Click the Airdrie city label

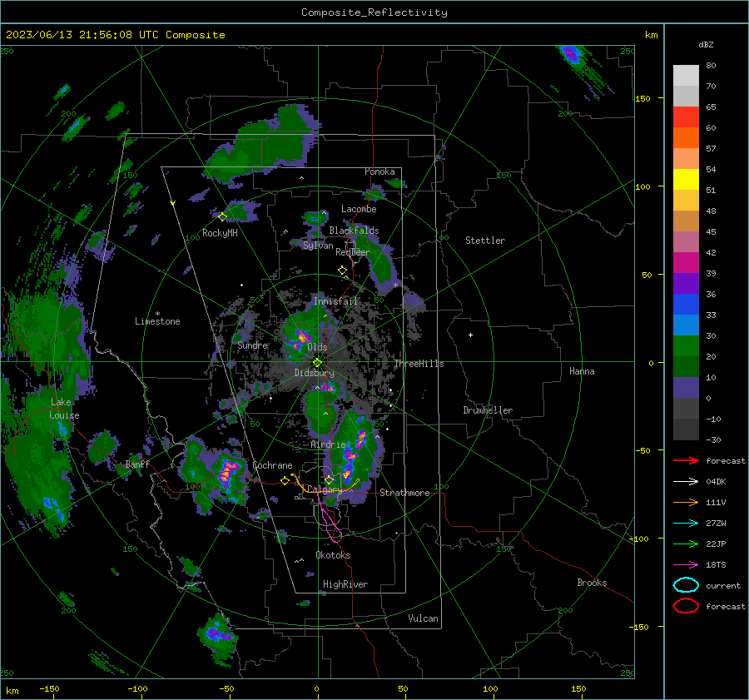[328, 444]
